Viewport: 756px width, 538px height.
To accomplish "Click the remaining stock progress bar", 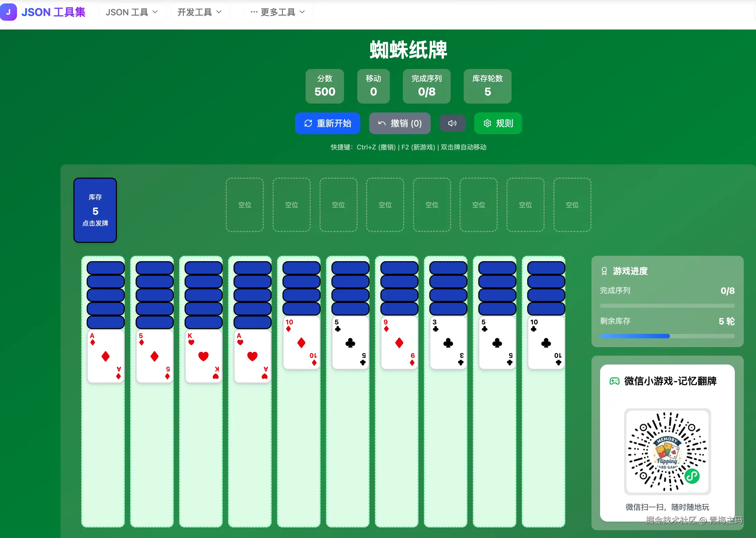I will (667, 336).
